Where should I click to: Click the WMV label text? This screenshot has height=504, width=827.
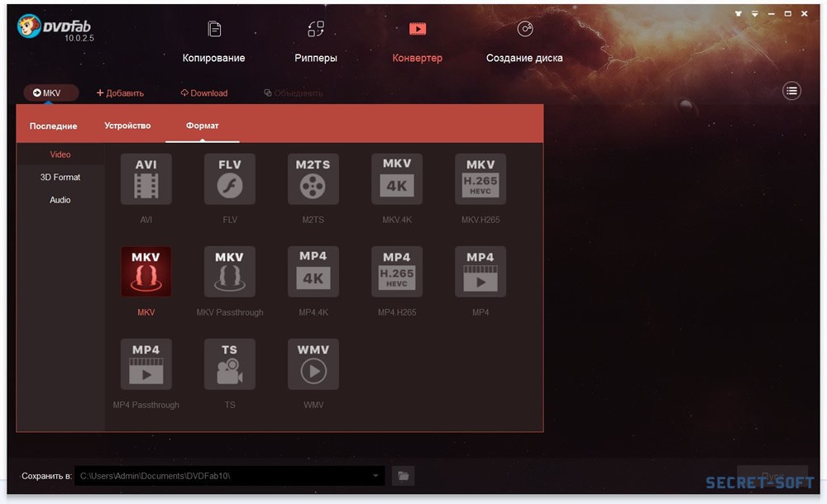tap(313, 405)
